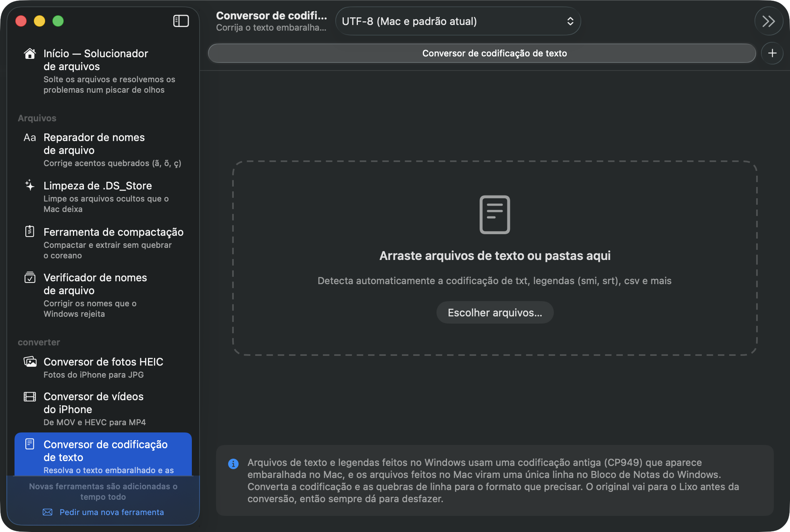
Task: Add a new tab with plus button
Action: pyautogui.click(x=772, y=53)
